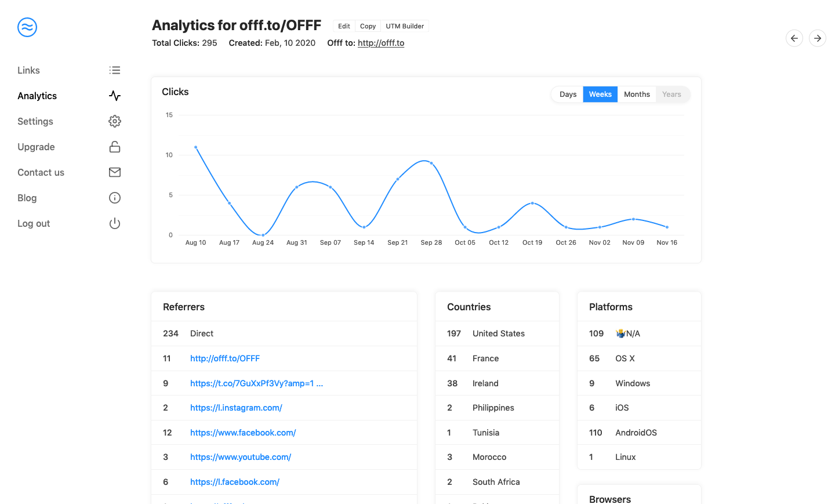This screenshot has height=504, width=835.
Task: Click the Upgrade padlock icon
Action: pos(114,147)
